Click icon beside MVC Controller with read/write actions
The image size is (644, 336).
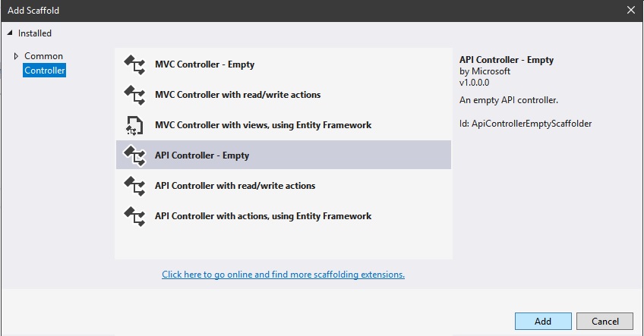(134, 95)
